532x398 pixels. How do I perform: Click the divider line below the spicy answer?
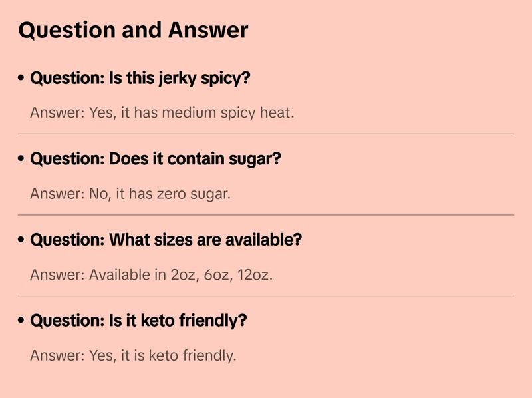click(266, 134)
